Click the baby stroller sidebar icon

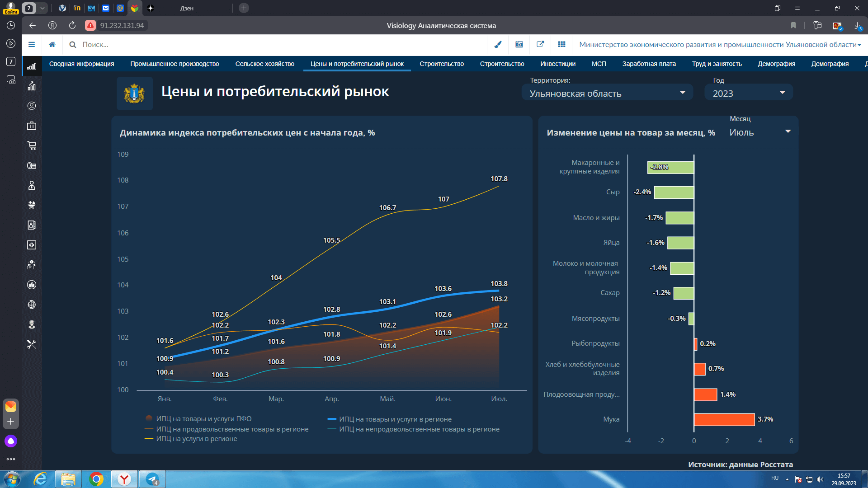click(32, 205)
